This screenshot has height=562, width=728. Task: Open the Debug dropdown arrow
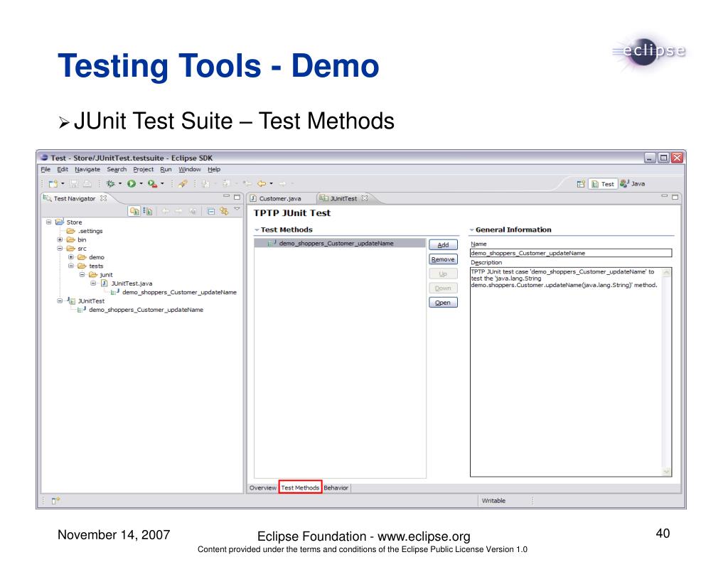pos(119,184)
